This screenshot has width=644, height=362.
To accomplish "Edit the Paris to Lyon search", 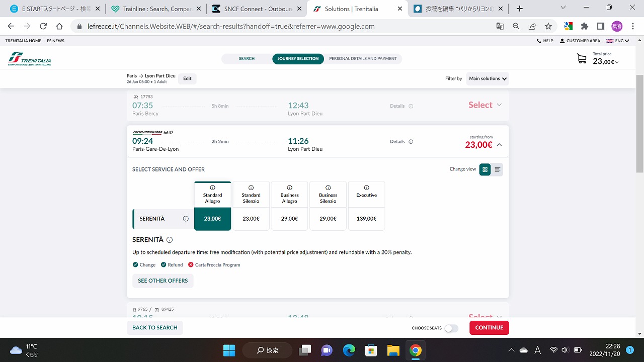I will click(x=187, y=78).
